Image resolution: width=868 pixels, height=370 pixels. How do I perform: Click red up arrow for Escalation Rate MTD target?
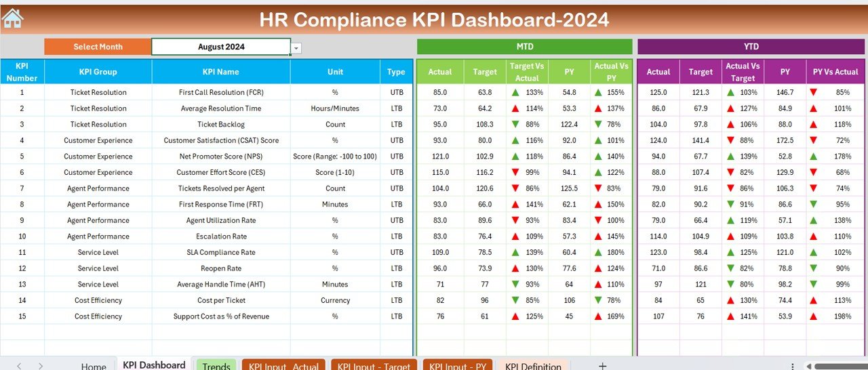(x=515, y=237)
